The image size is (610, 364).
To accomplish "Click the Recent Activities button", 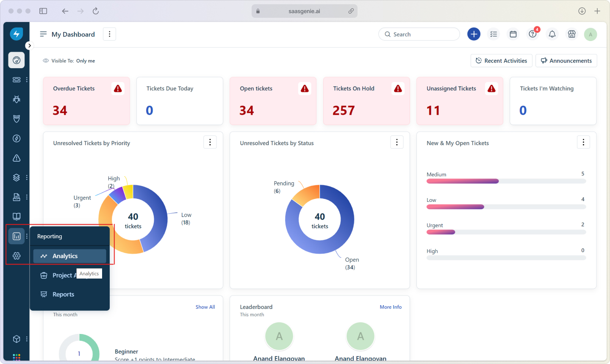I will [501, 61].
